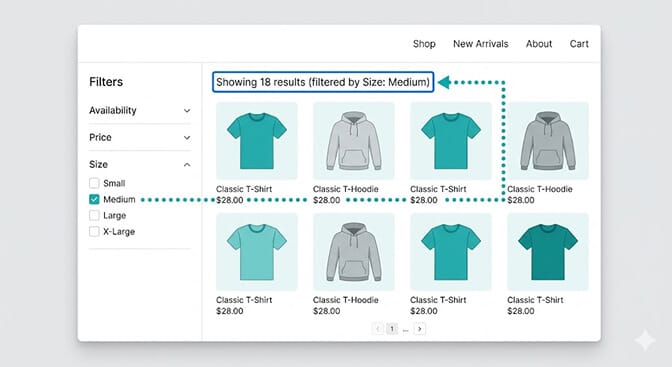Image resolution: width=672 pixels, height=367 pixels.
Task: Open the light gray hoodie image, second in top row
Action: point(354,141)
